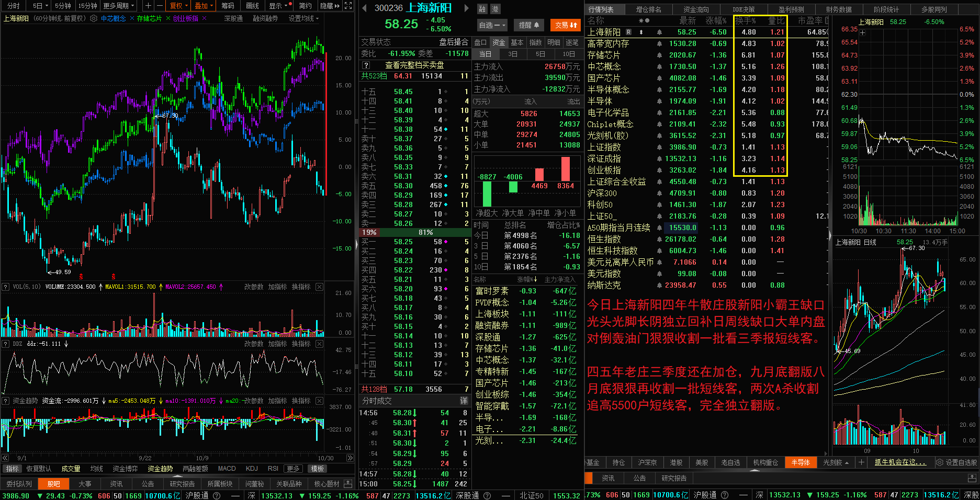The width and height of the screenshot is (980, 500).
Task: Open the 资金流向 tab in market list
Action: pos(696,9)
